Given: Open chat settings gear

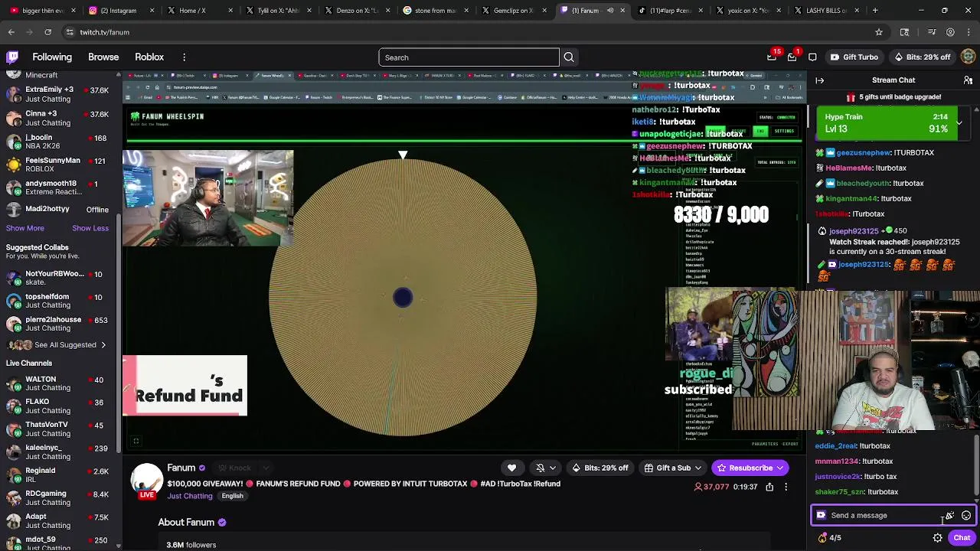Looking at the screenshot, I should coord(937,538).
